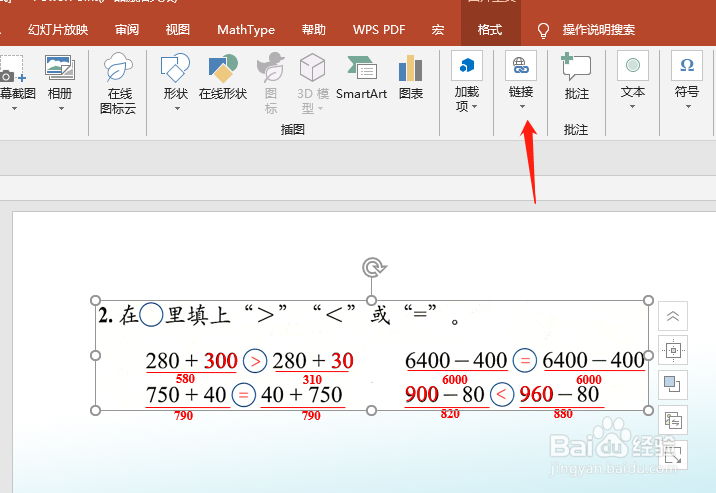This screenshot has height=493, width=716.
Task: Expand the 3D 模型 dropdown arrow
Action: pyautogui.click(x=321, y=109)
